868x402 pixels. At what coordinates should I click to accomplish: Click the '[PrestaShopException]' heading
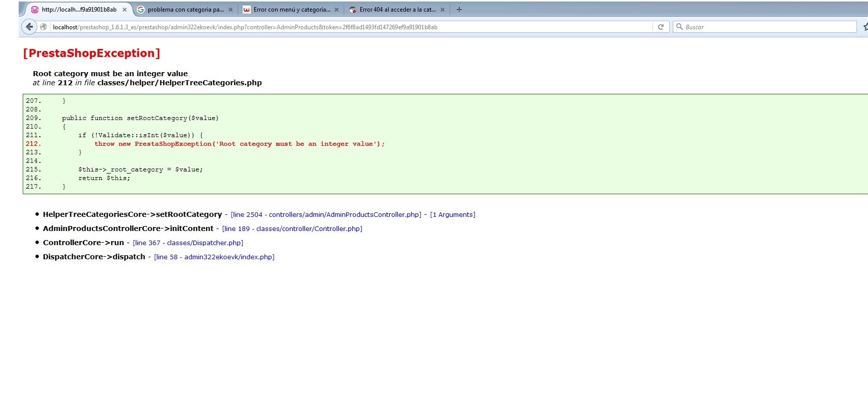pyautogui.click(x=91, y=53)
